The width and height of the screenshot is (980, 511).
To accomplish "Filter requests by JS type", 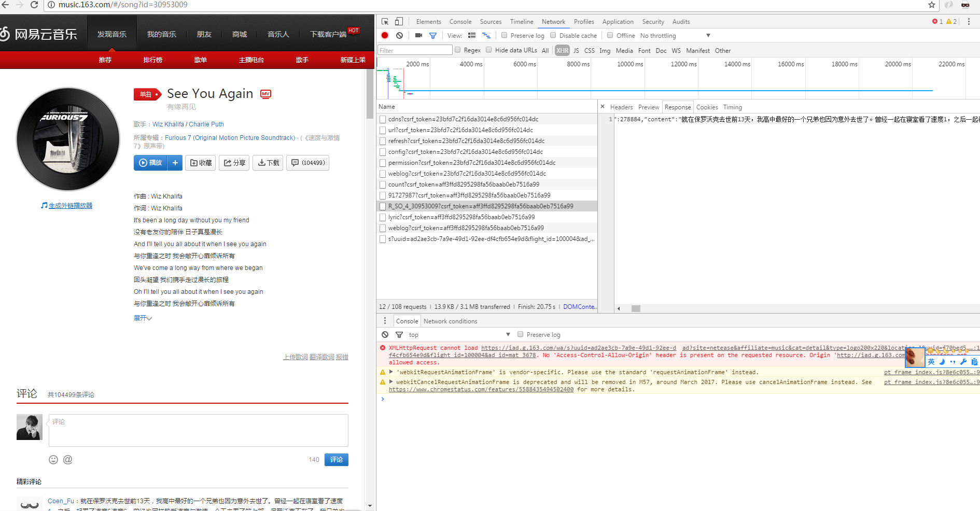I will point(576,50).
